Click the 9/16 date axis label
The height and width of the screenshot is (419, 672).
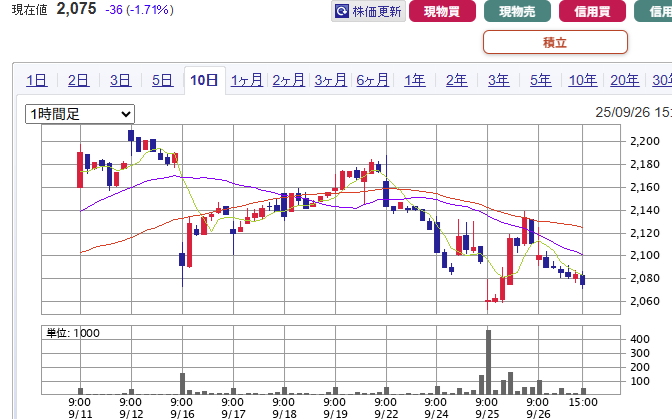(x=182, y=414)
